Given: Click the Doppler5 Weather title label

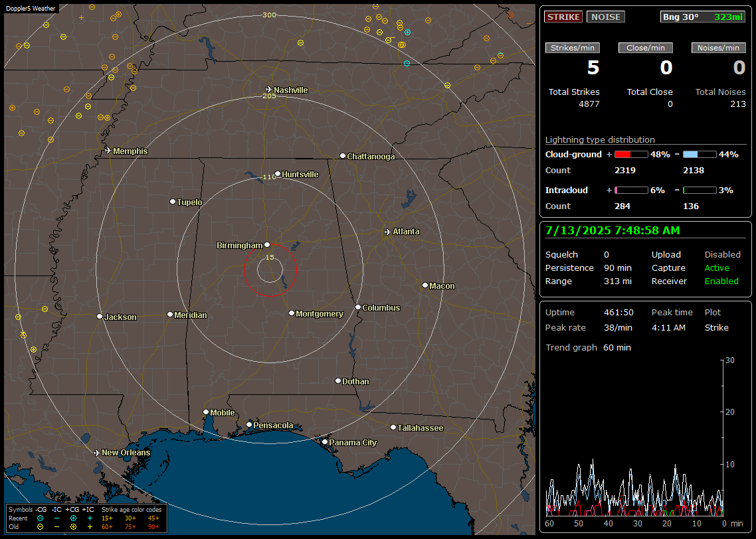Looking at the screenshot, I should tap(31, 8).
